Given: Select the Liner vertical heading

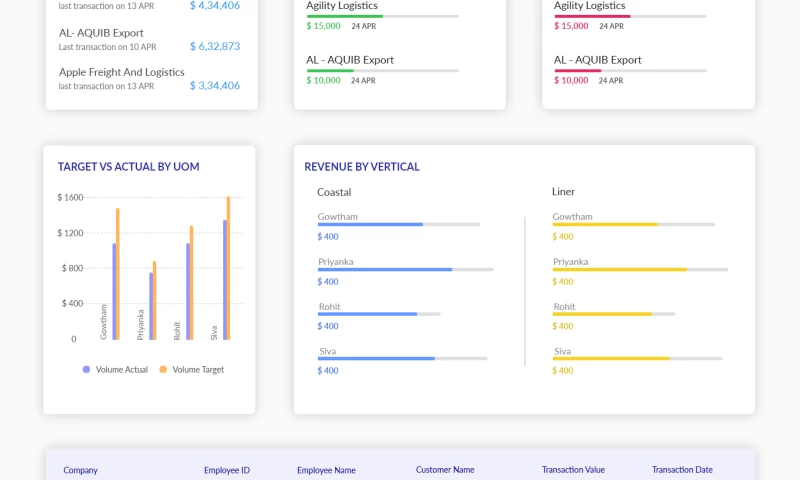Looking at the screenshot, I should 563,191.
